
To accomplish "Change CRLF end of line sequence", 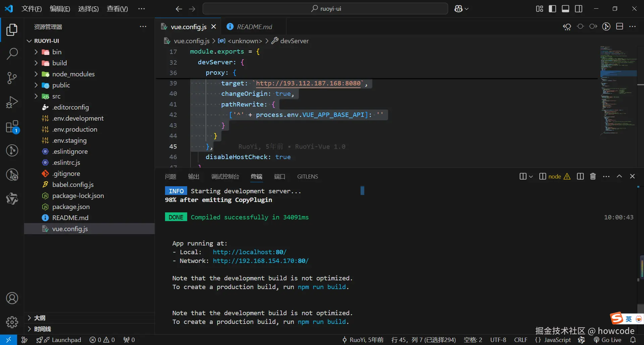I will [521, 340].
